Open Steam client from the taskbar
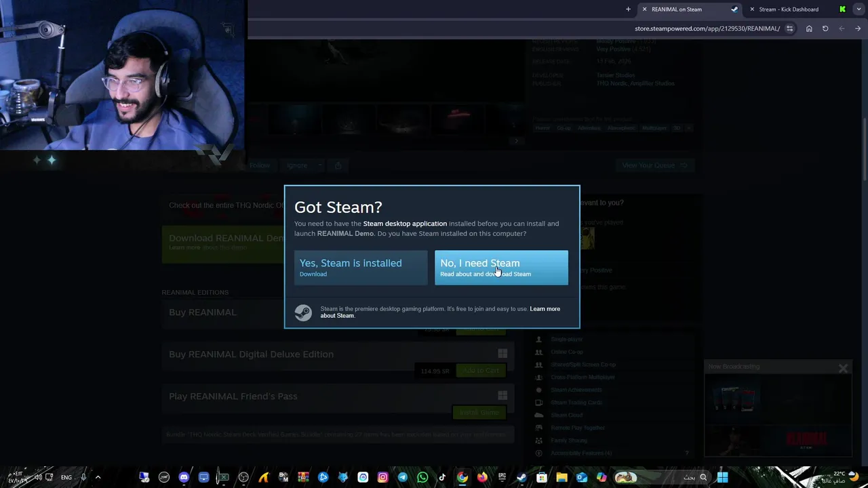868x488 pixels. pos(521,477)
